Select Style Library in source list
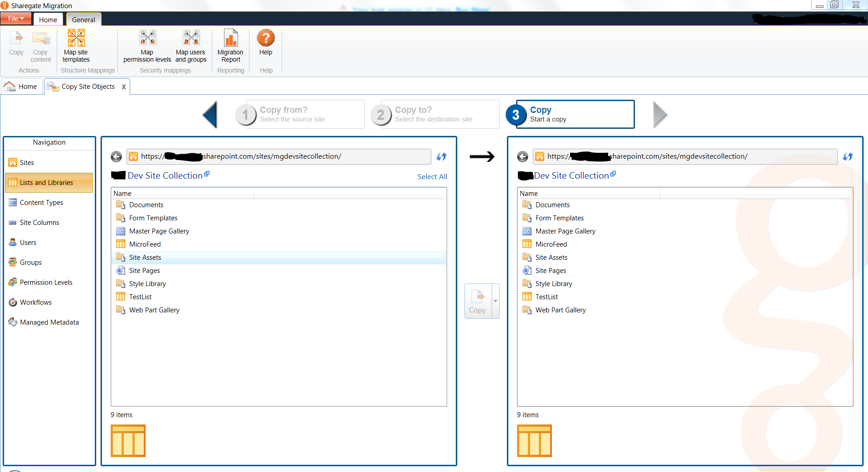This screenshot has width=868, height=472. point(278,284)
